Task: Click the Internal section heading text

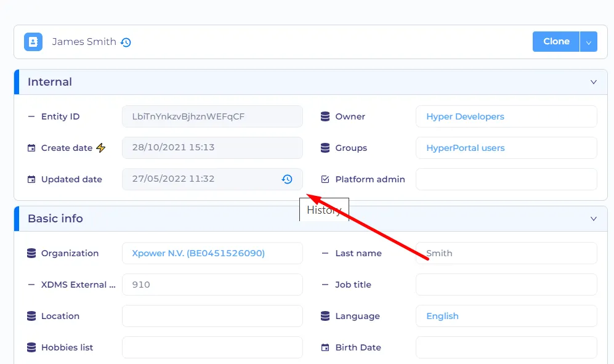Action: pos(50,82)
